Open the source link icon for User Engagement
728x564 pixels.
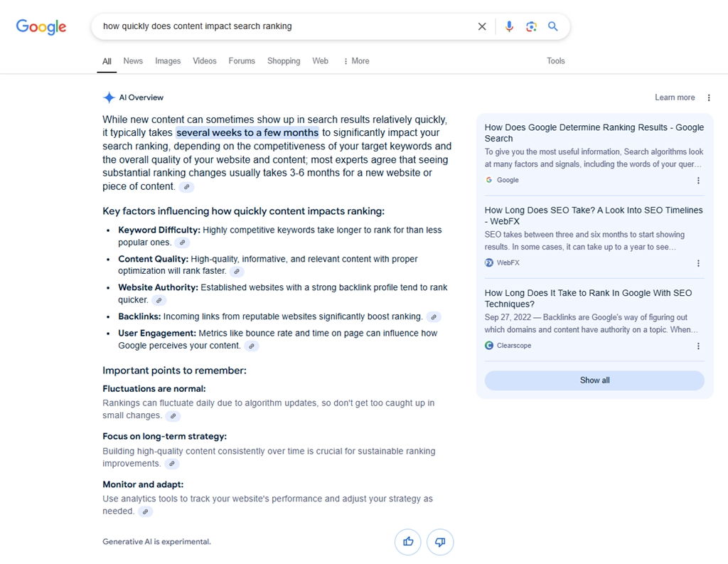[252, 346]
